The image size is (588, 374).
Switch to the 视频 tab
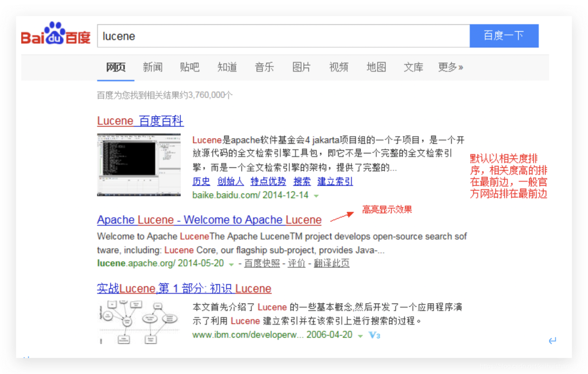click(339, 67)
